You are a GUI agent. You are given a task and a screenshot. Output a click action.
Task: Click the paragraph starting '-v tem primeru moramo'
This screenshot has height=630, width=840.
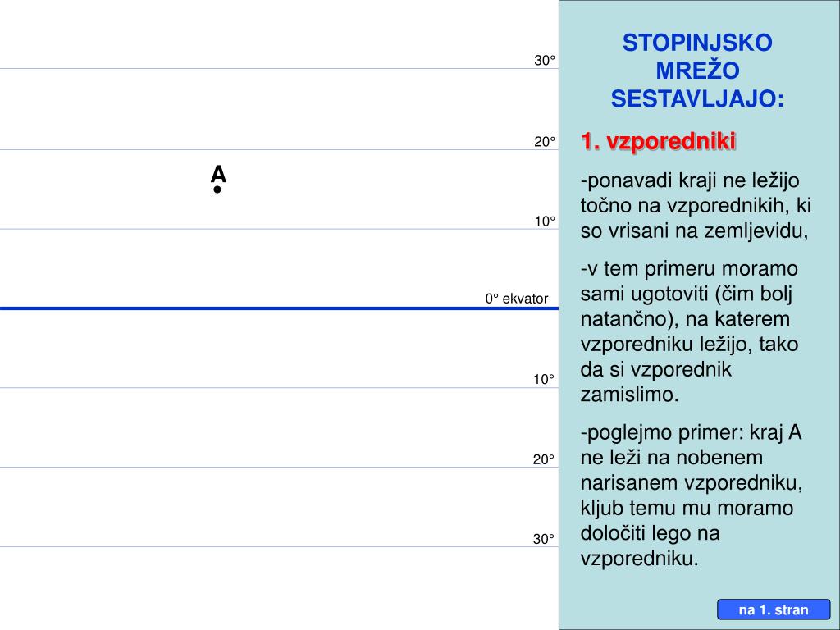689,331
